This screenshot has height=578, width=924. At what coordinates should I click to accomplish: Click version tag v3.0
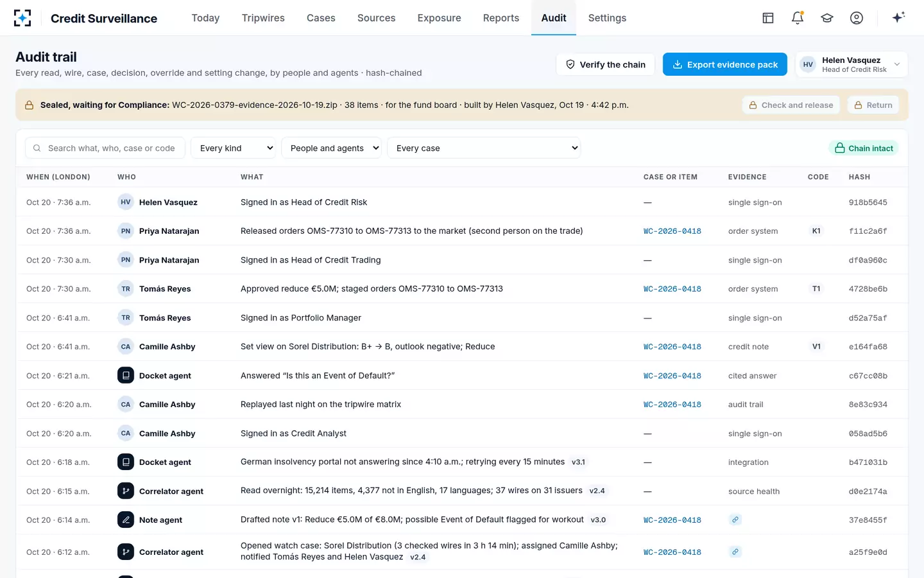(x=598, y=520)
